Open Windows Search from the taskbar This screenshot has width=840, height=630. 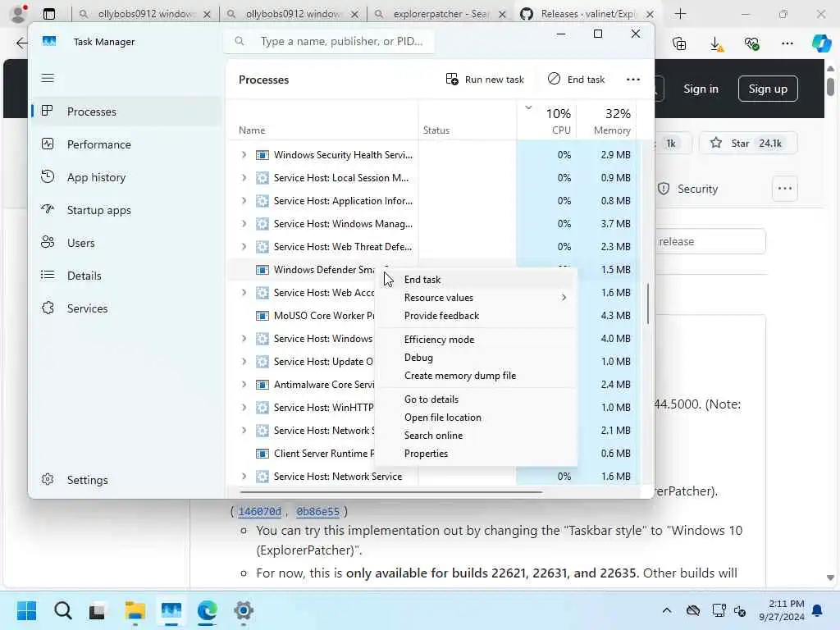pyautogui.click(x=62, y=610)
